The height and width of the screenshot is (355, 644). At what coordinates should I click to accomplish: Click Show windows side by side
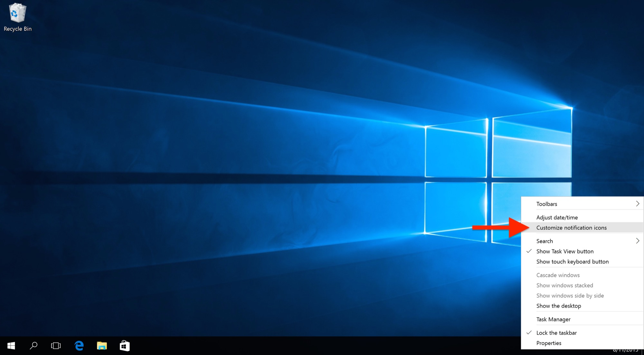click(570, 295)
